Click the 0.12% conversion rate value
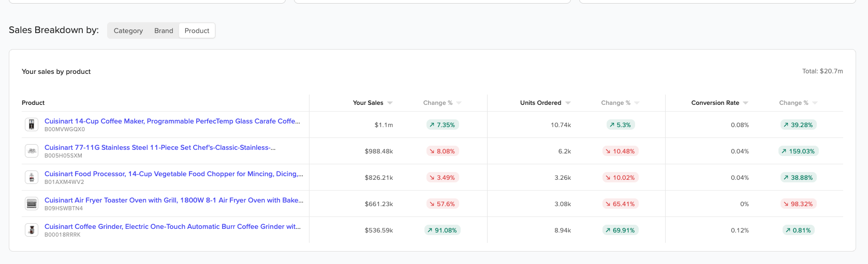 click(740, 230)
